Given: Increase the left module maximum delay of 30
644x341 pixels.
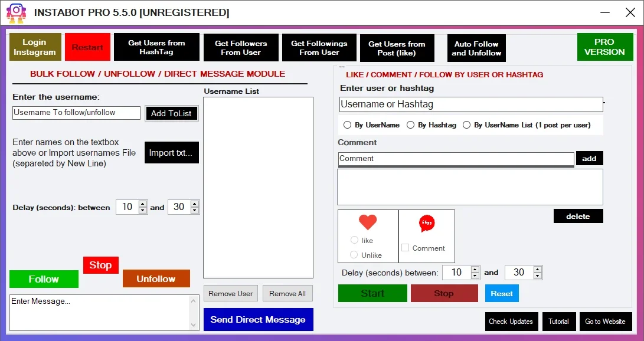Looking at the screenshot, I should 195,204.
